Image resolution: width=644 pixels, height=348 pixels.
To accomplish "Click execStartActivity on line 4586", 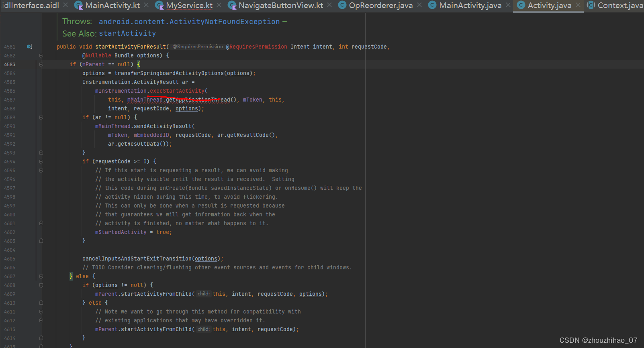I will coord(177,91).
